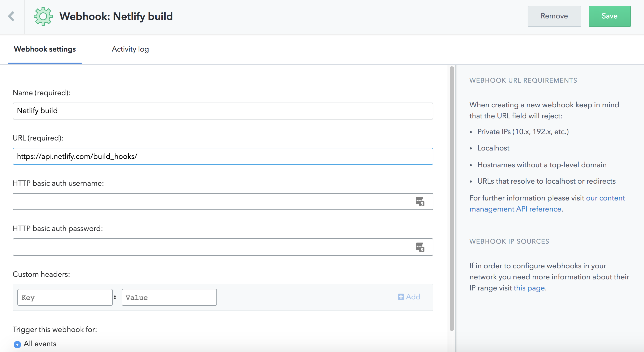The width and height of the screenshot is (644, 352).
Task: Click the back chevron arrow
Action: click(x=11, y=16)
